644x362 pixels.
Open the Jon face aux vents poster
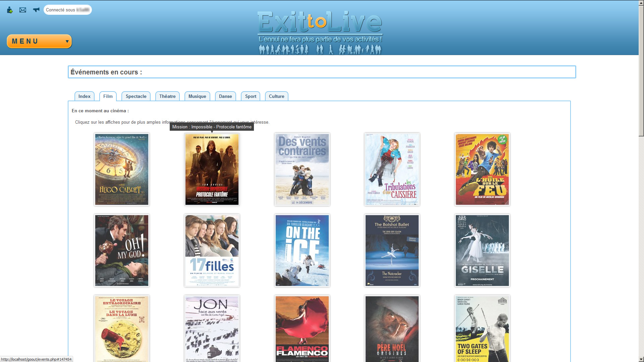pos(212,329)
